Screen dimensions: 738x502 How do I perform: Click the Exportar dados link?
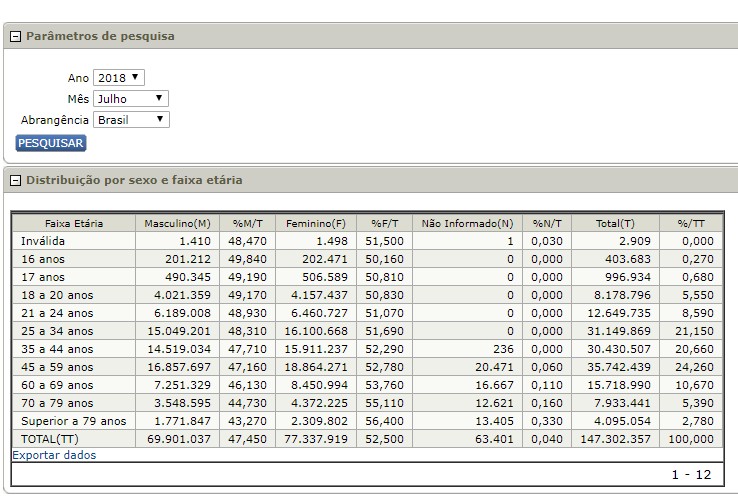[x=54, y=455]
